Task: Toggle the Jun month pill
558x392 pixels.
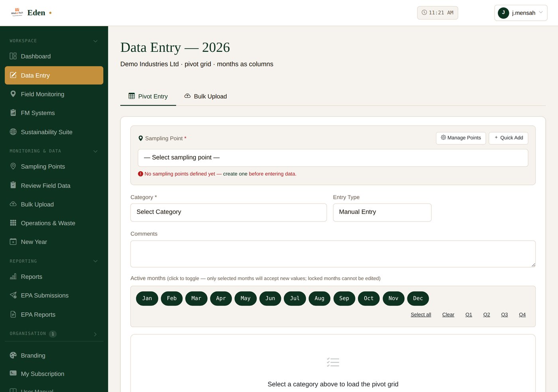Action: click(x=270, y=298)
